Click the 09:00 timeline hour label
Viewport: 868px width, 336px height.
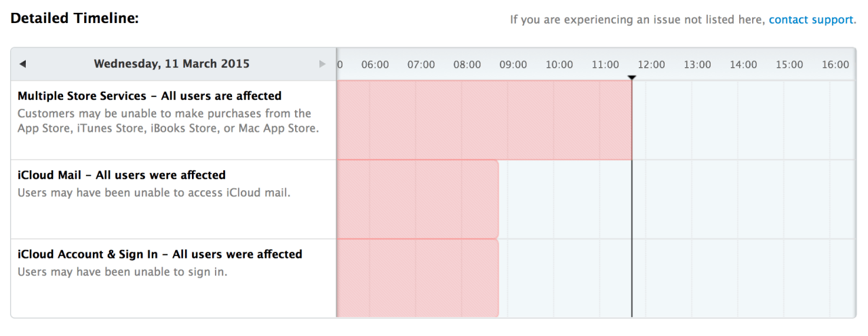[513, 64]
